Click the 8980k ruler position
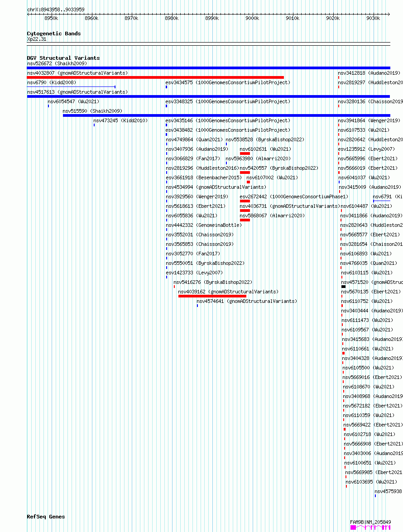The width and height of the screenshot is (403, 532). 172,18
